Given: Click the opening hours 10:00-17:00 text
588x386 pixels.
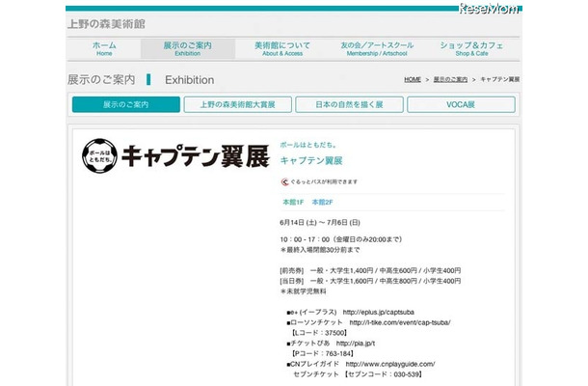Looking at the screenshot, I should coord(341,239).
